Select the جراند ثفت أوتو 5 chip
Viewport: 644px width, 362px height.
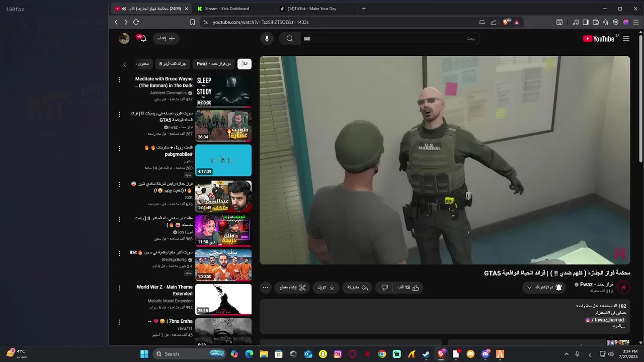point(173,64)
